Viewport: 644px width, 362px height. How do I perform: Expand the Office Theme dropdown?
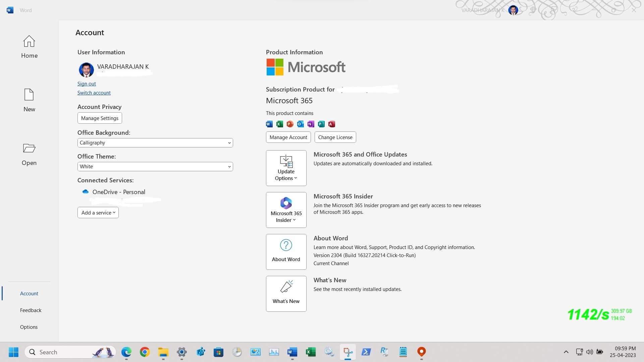coord(229,166)
